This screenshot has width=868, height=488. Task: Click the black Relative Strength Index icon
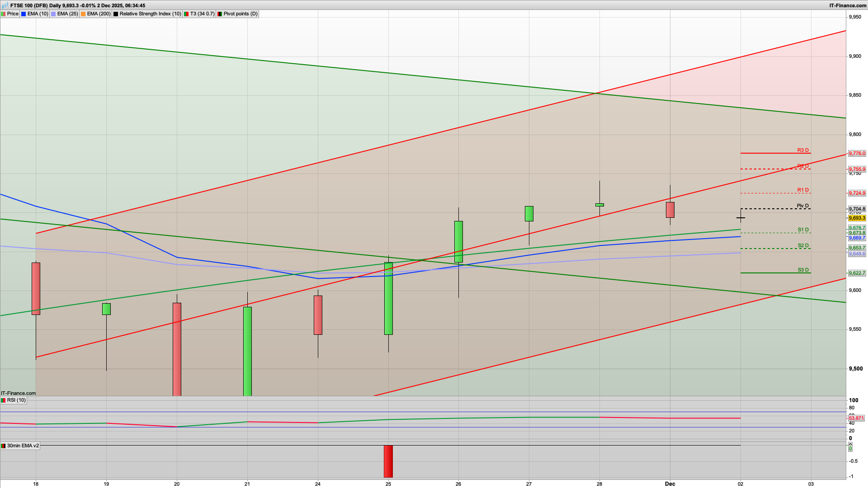[115, 14]
